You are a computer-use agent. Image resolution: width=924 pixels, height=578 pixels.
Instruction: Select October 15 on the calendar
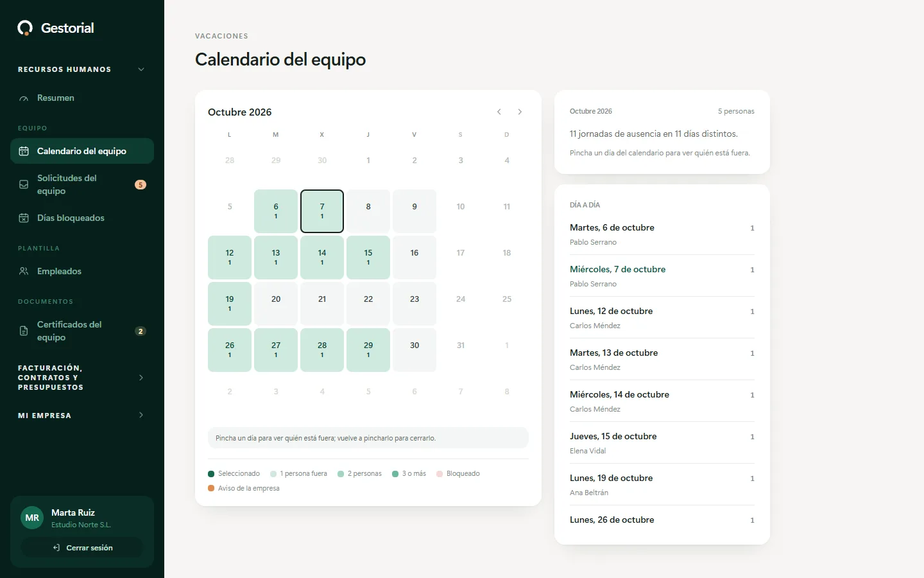368,258
